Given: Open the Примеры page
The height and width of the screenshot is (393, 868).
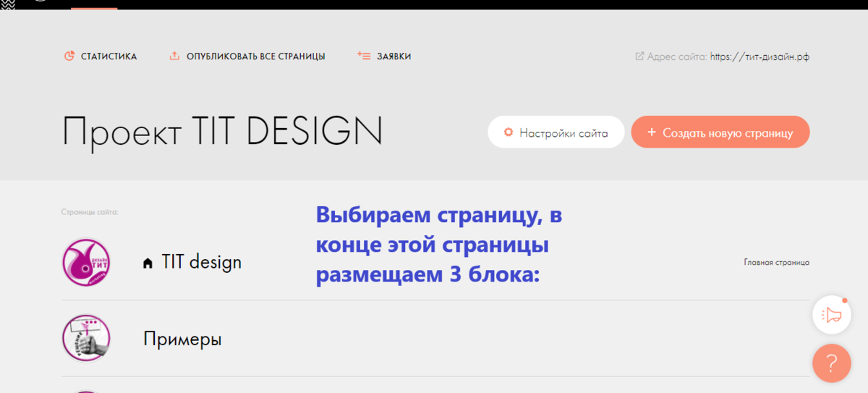Looking at the screenshot, I should pyautogui.click(x=182, y=339).
